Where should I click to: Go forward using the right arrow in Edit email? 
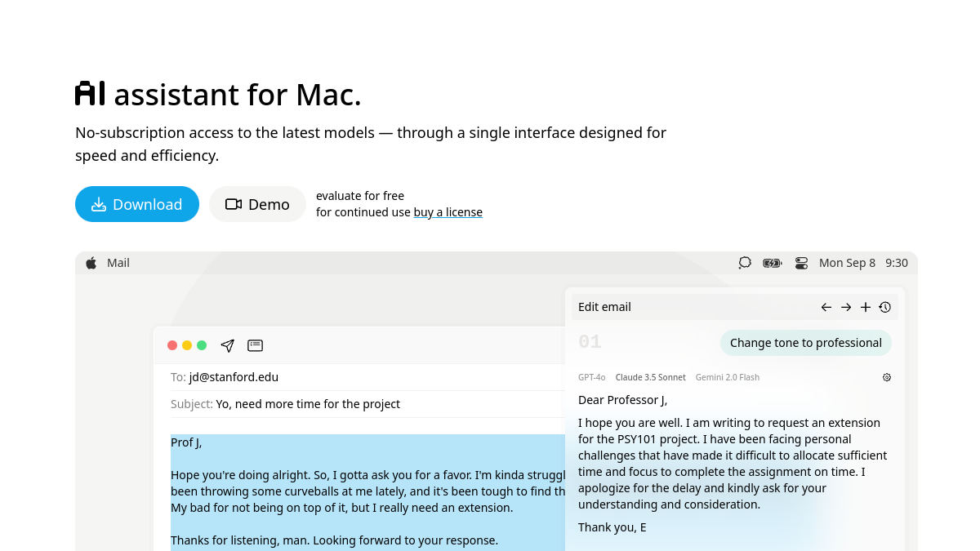846,307
